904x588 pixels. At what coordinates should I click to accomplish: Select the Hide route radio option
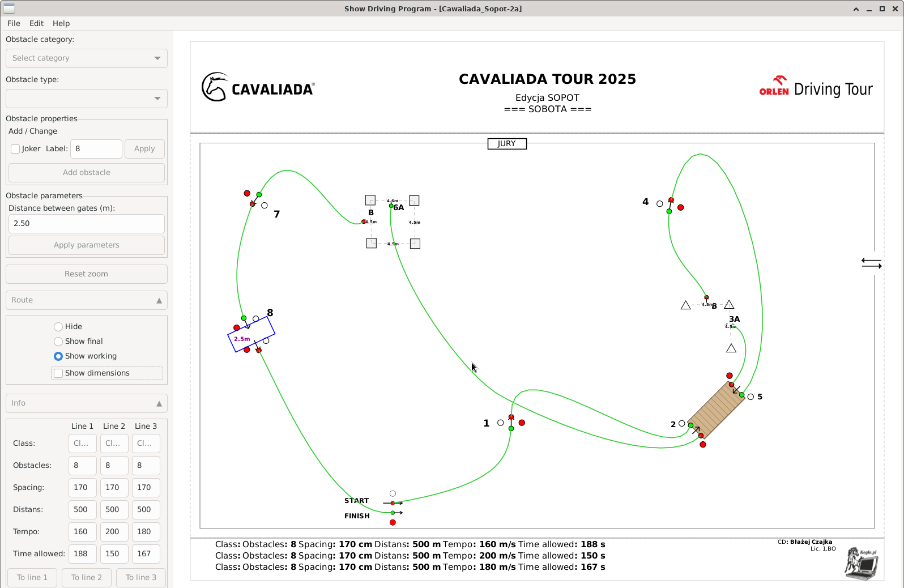coord(58,327)
